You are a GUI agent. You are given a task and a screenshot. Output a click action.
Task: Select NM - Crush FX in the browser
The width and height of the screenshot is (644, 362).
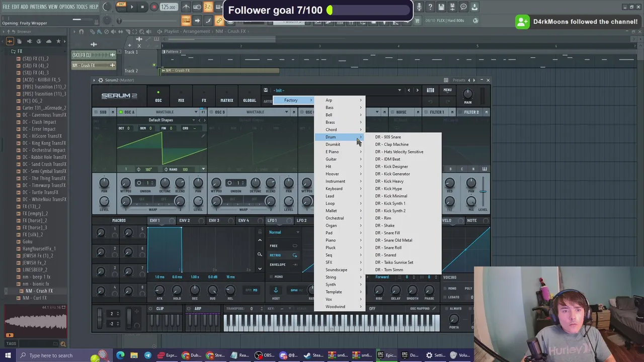click(x=39, y=291)
